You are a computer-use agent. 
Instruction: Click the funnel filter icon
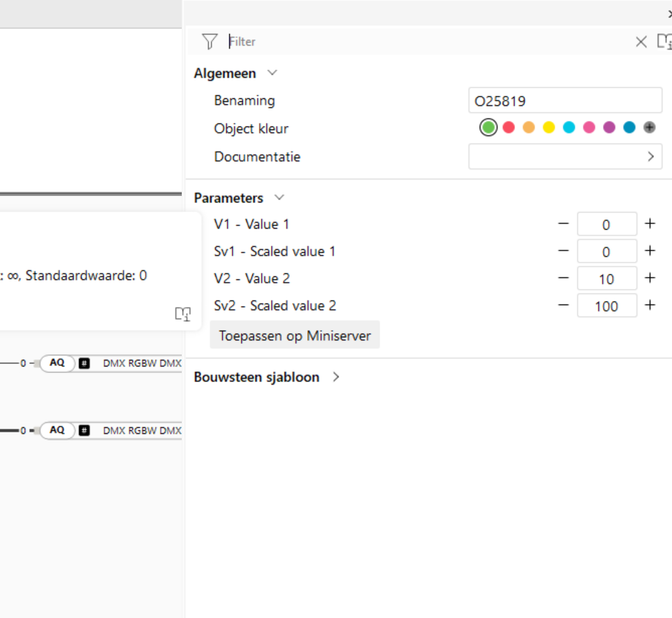click(x=209, y=41)
